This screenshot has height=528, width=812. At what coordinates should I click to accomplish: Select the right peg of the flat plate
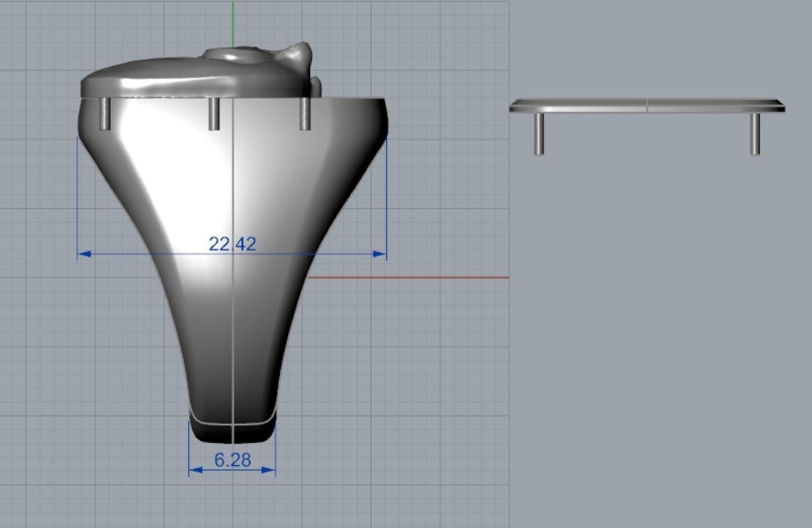click(755, 133)
